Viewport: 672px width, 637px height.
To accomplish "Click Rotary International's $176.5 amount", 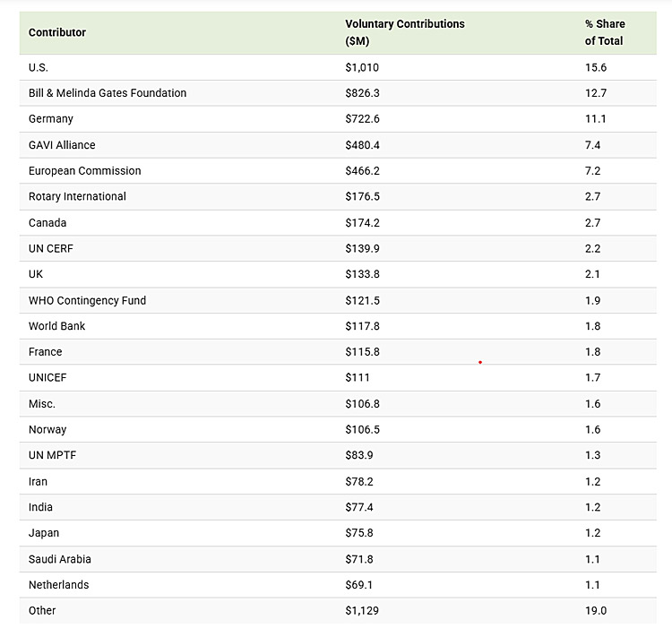I will pyautogui.click(x=362, y=196).
